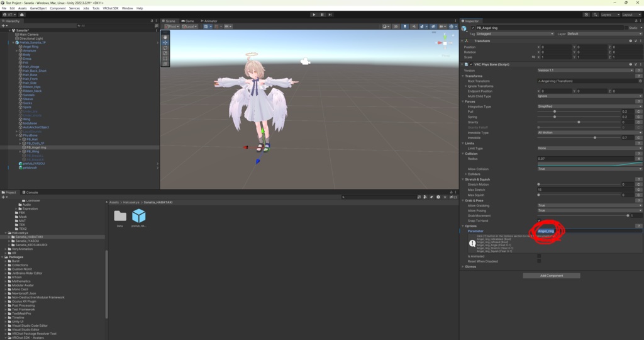Screen dimensions: 644x340
Task: Open the Layers dropdown button
Action: coord(610,14)
